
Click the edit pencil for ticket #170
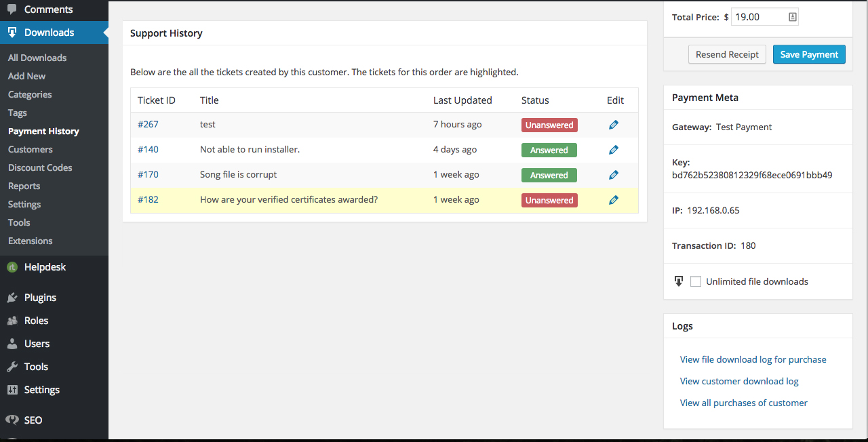click(614, 175)
